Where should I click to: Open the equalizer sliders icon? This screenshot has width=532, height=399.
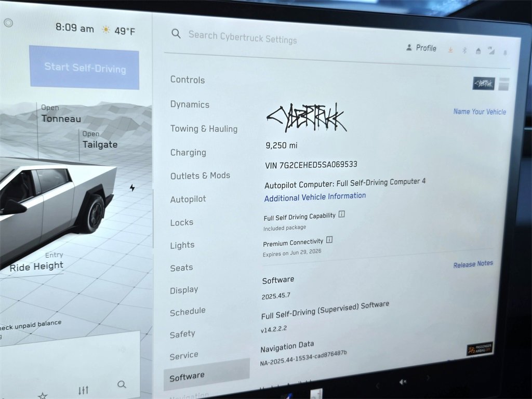(83, 390)
